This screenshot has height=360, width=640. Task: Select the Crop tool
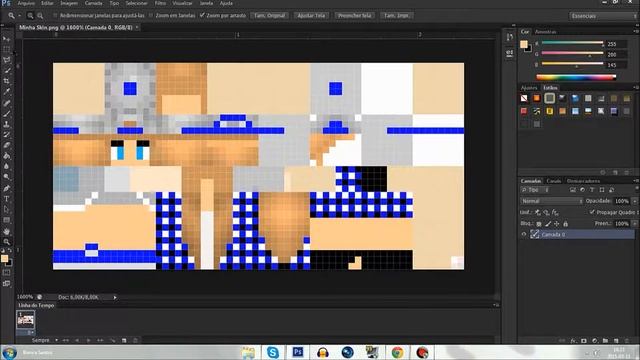pos(7,81)
